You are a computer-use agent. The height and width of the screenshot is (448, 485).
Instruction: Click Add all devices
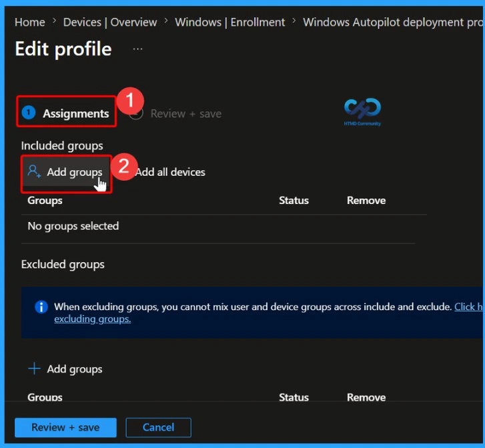click(170, 172)
